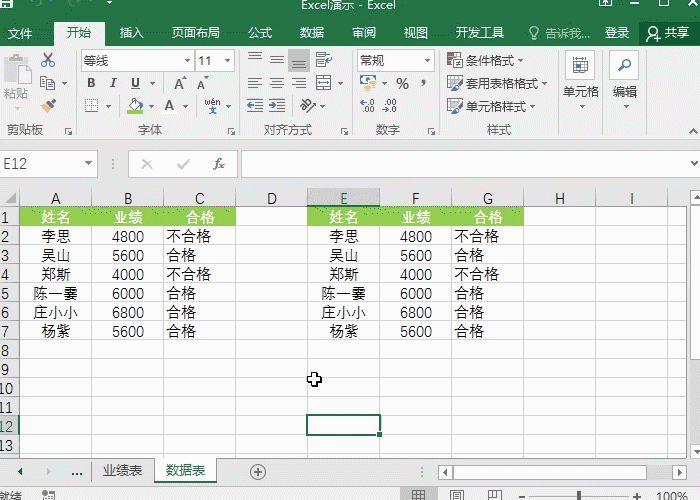Click the Paste clipboard icon
This screenshot has width=700, height=500.
[x=17, y=71]
